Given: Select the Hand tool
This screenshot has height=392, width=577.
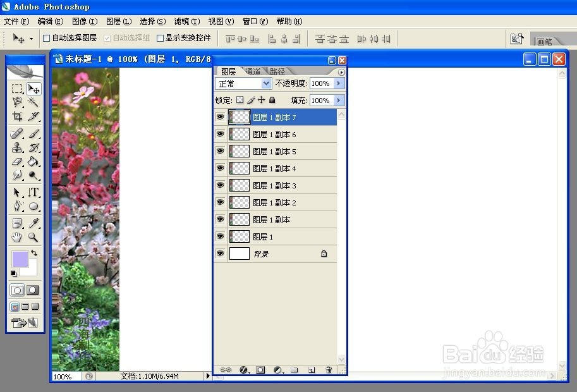Looking at the screenshot, I should 17,237.
